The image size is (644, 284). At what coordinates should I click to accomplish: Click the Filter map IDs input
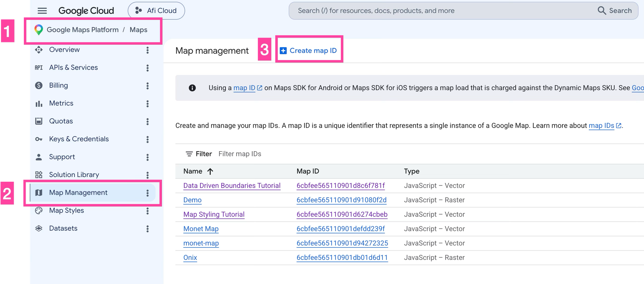[x=240, y=154]
